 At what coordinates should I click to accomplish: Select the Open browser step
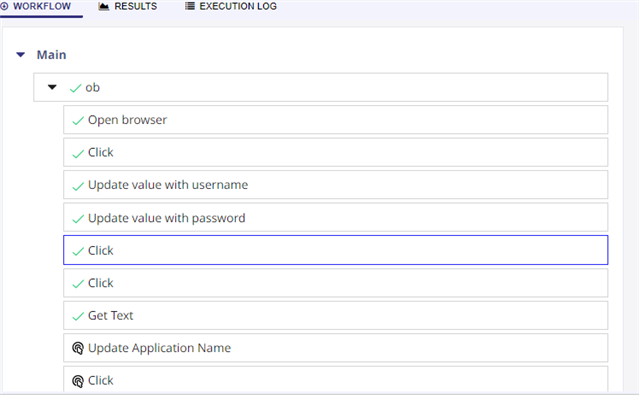(335, 120)
